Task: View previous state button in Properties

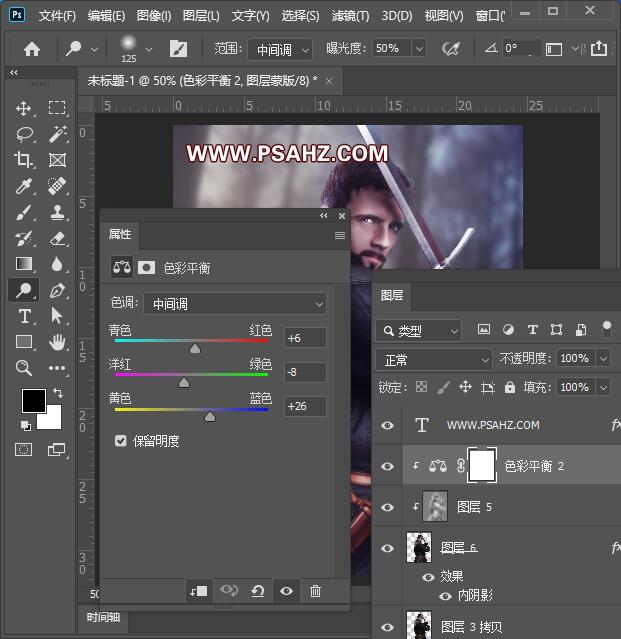Action: 229,591
